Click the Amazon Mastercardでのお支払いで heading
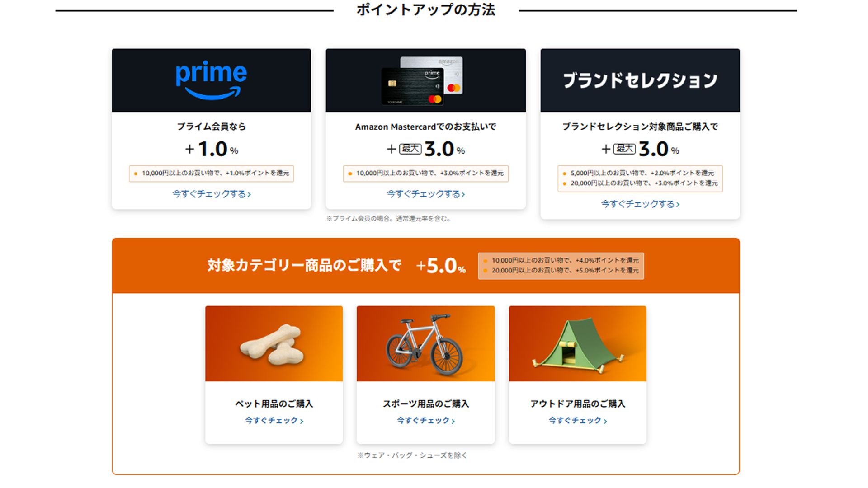The height and width of the screenshot is (488, 868). pos(425,127)
